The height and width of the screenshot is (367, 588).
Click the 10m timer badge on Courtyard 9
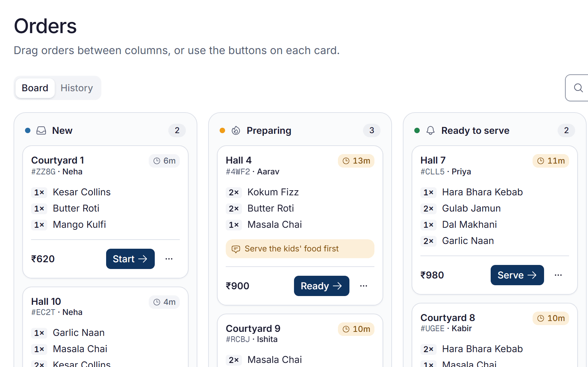click(356, 329)
